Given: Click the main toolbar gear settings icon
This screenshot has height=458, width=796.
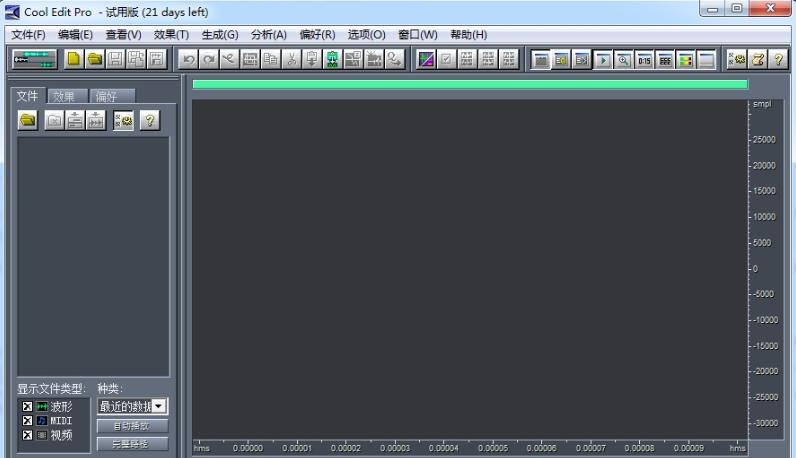Looking at the screenshot, I should point(737,59).
